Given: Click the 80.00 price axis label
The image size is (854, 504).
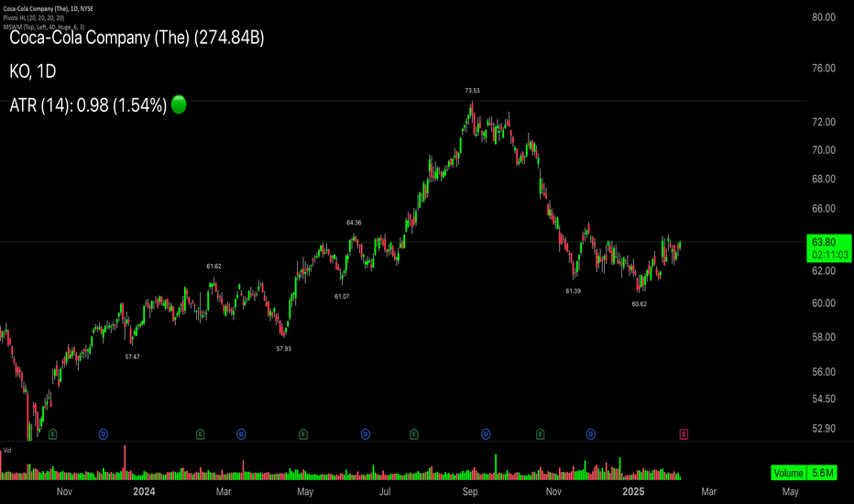Looking at the screenshot, I should point(824,17).
